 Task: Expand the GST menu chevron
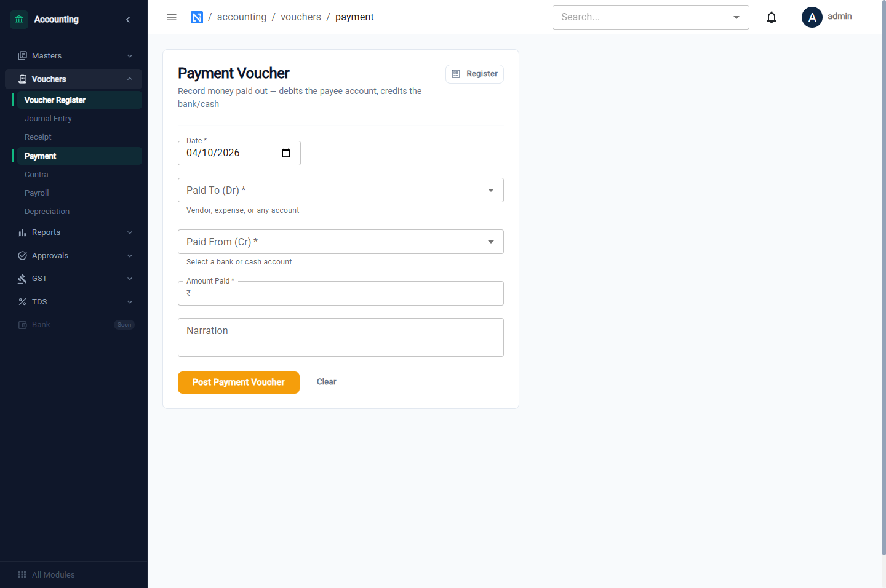tap(130, 279)
